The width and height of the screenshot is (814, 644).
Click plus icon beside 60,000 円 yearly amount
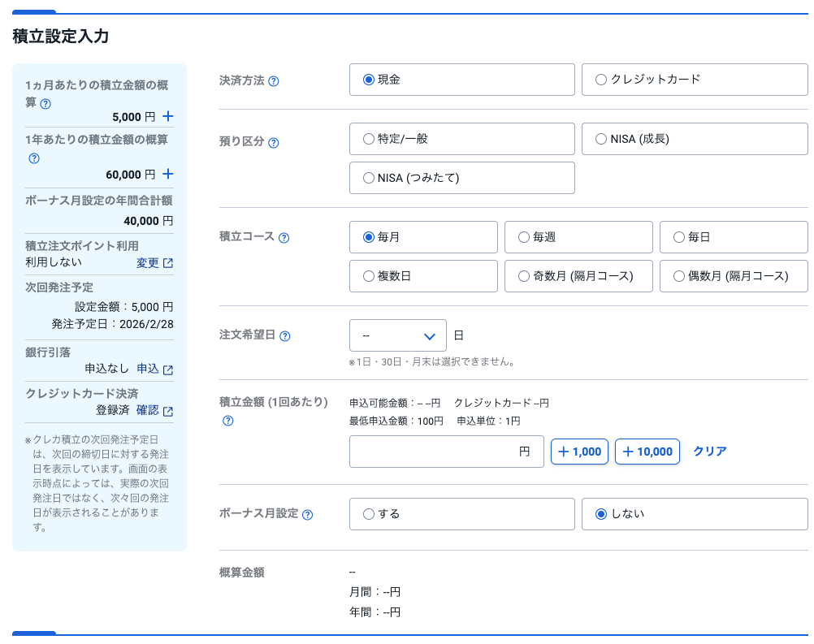point(168,174)
